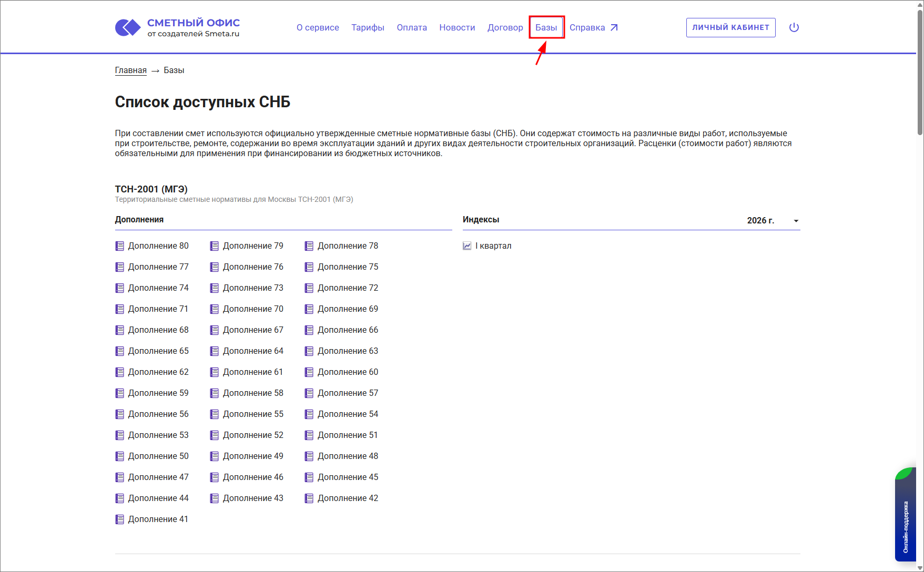Open the Дополнение 42 link
The image size is (924, 572).
[348, 498]
